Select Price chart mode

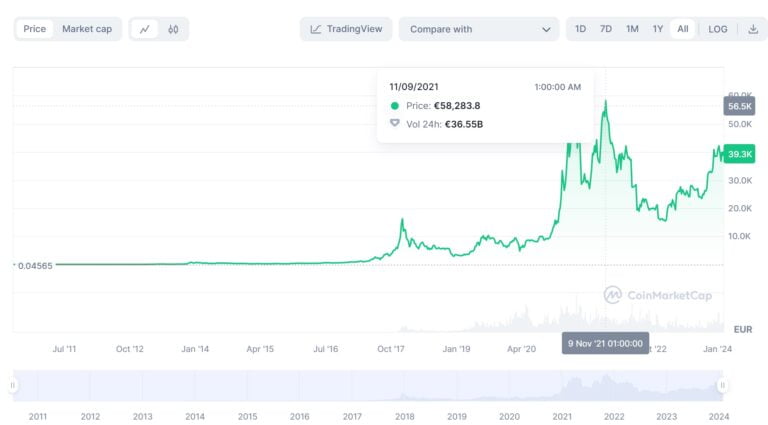pos(35,29)
